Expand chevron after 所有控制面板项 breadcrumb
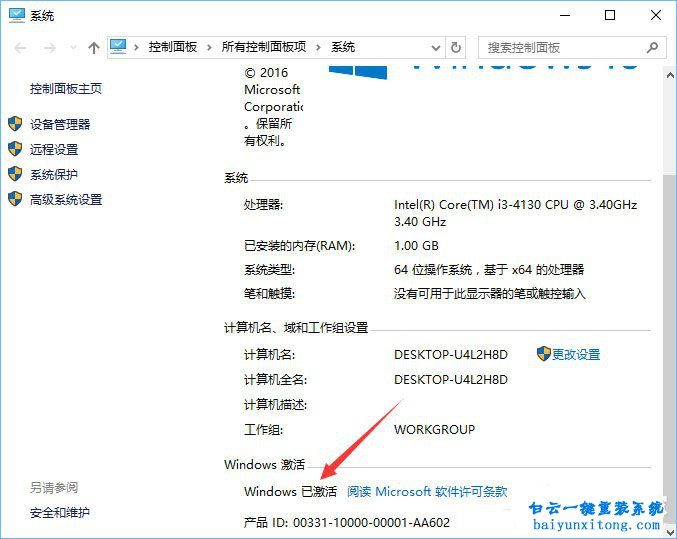Image resolution: width=677 pixels, height=539 pixels. click(x=318, y=48)
